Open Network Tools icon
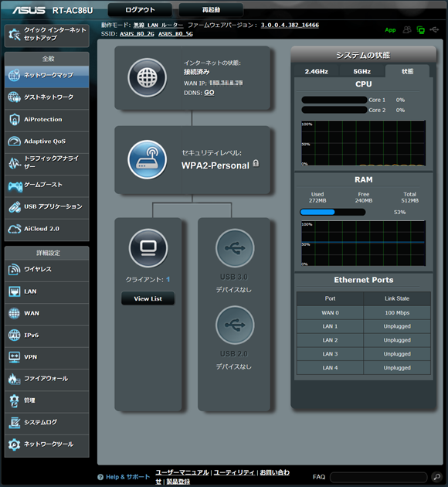Screen dimensions: 448x487 pos(14,444)
